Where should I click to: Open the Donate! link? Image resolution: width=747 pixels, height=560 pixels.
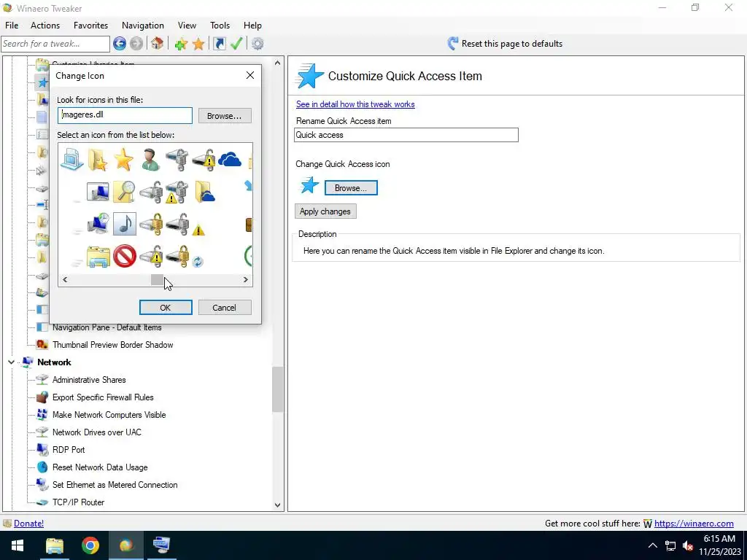(x=28, y=524)
